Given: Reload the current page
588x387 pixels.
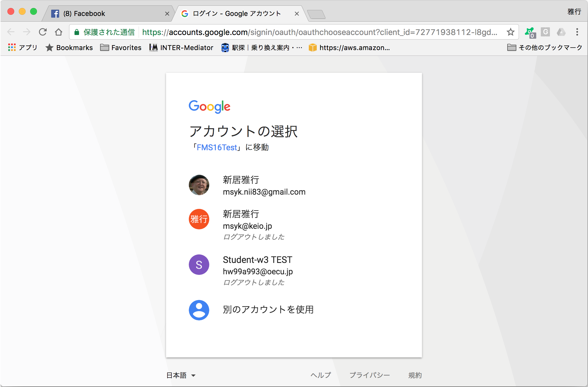Looking at the screenshot, I should (x=43, y=32).
